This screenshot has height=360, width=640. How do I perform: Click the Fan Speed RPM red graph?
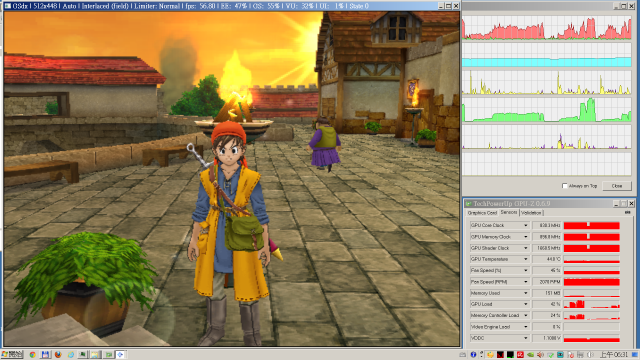click(591, 282)
